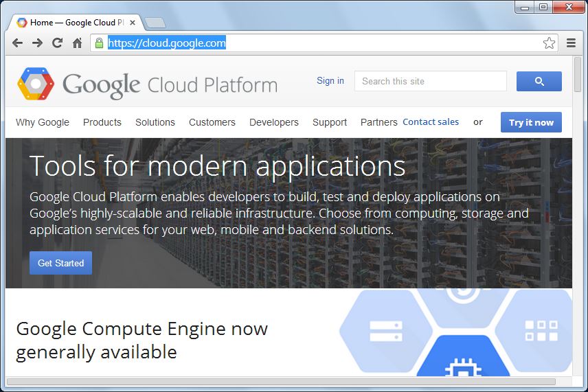Open the browser home page icon

click(77, 43)
